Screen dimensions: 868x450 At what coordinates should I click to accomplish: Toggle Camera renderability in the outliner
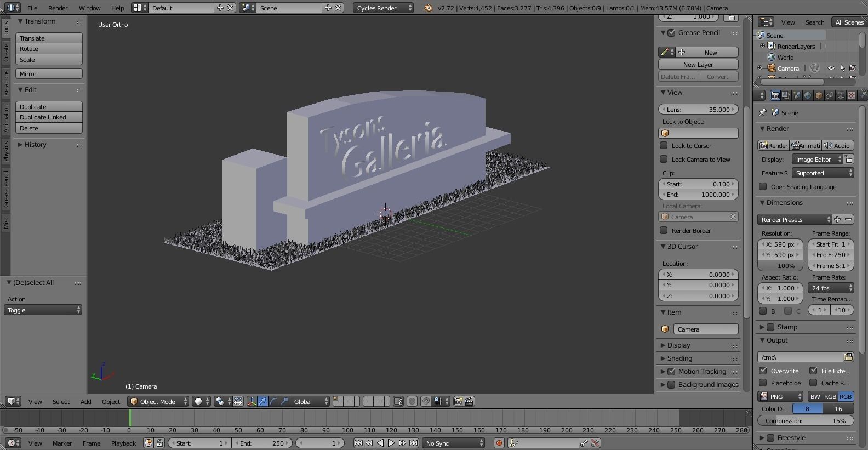[x=853, y=68]
